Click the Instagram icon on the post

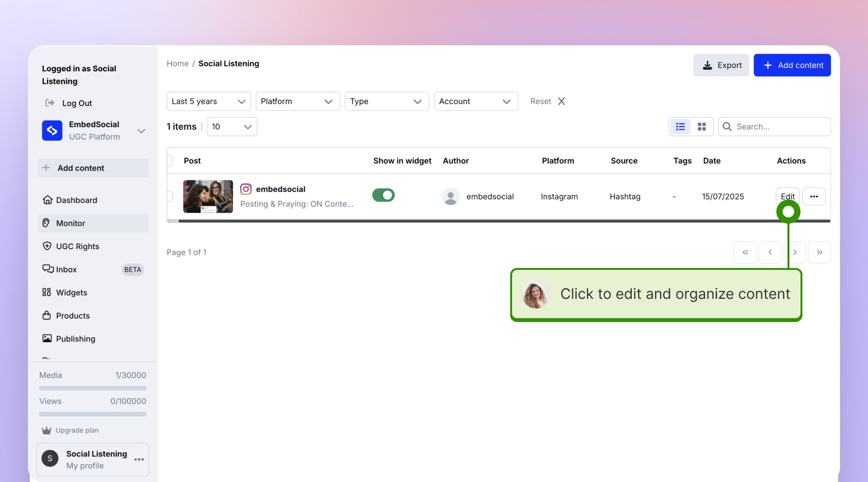pos(246,189)
